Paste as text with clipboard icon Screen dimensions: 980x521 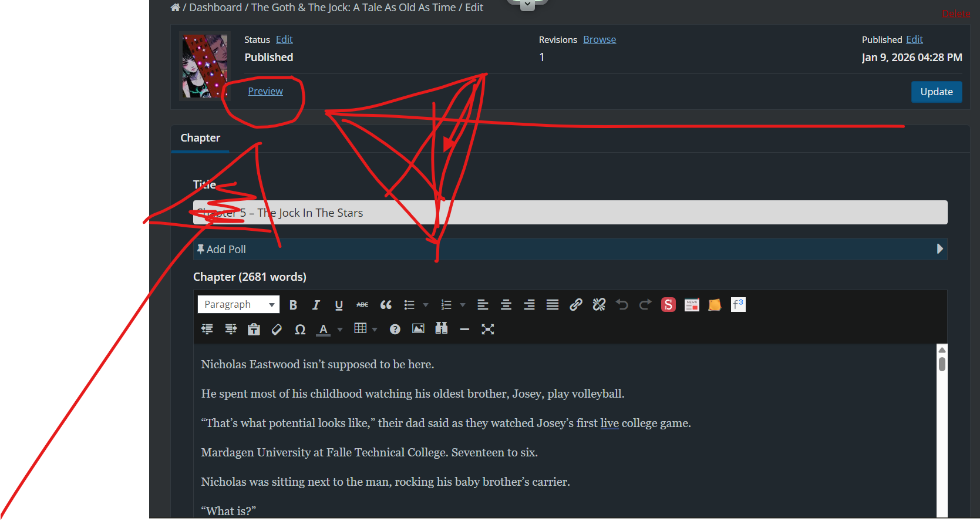click(x=254, y=329)
